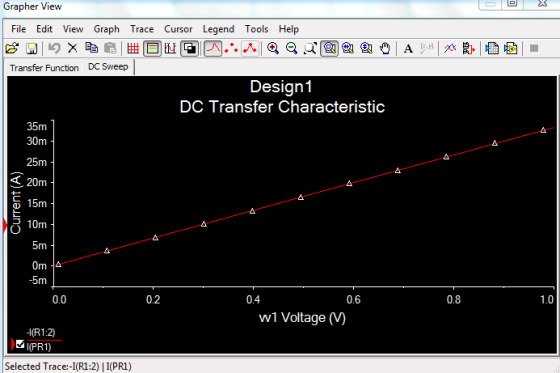Open the Edit menu

tap(44, 29)
